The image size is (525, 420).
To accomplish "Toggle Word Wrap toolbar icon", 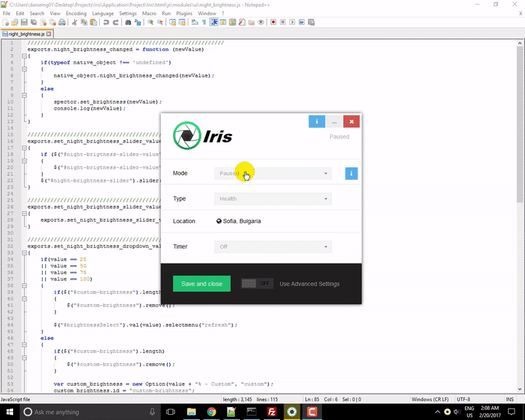I will pos(194,22).
